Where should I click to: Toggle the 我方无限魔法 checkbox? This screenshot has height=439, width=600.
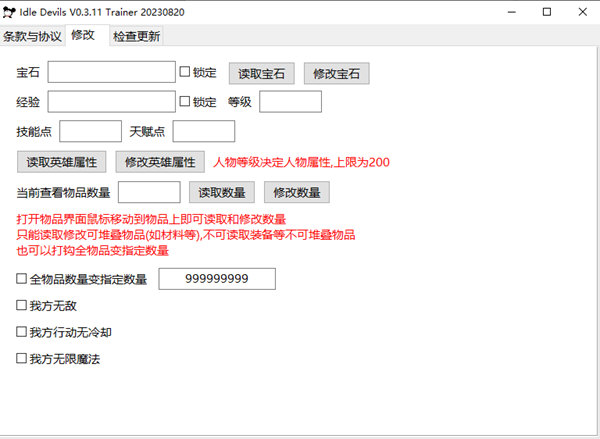(22, 358)
